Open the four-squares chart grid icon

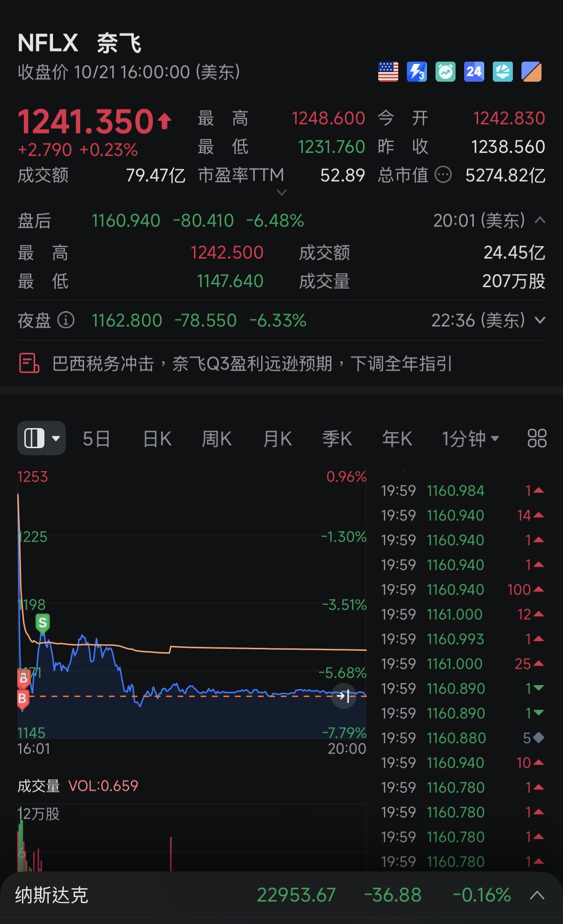pos(537,438)
